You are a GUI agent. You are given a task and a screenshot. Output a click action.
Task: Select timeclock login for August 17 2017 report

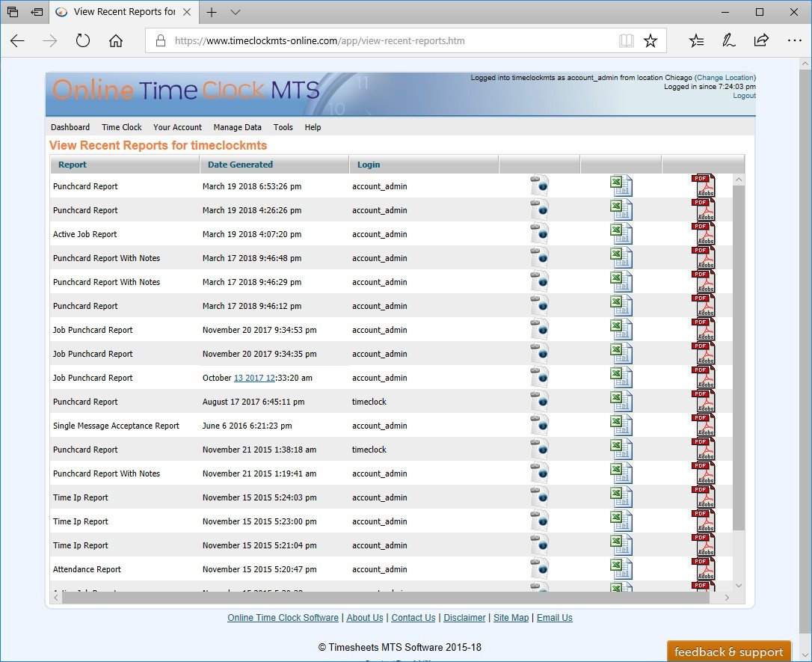(x=369, y=402)
